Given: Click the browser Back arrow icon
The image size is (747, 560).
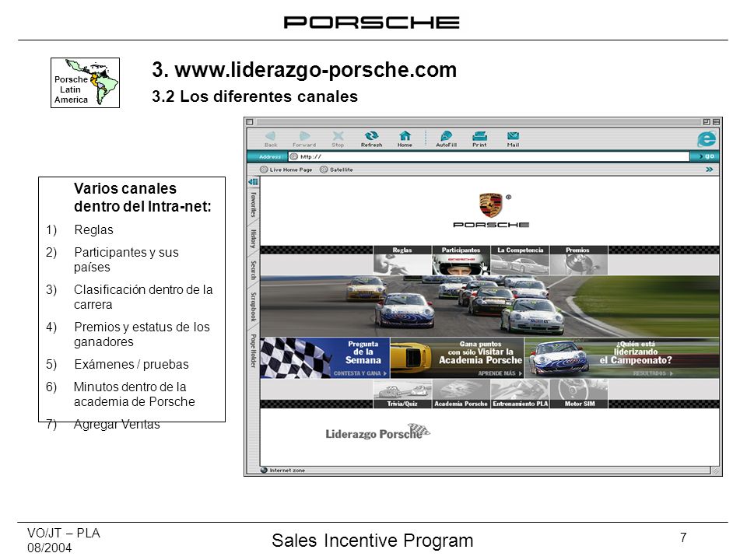Looking at the screenshot, I should coord(271,136).
